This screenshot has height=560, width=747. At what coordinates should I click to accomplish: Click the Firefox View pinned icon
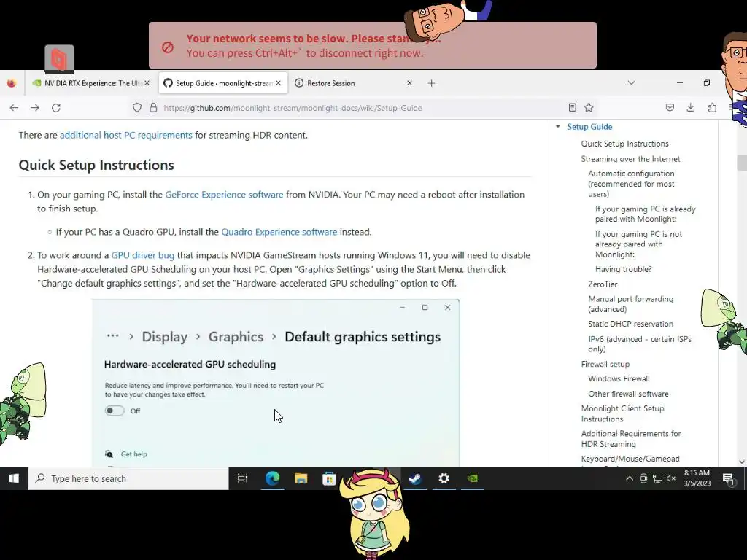point(12,83)
